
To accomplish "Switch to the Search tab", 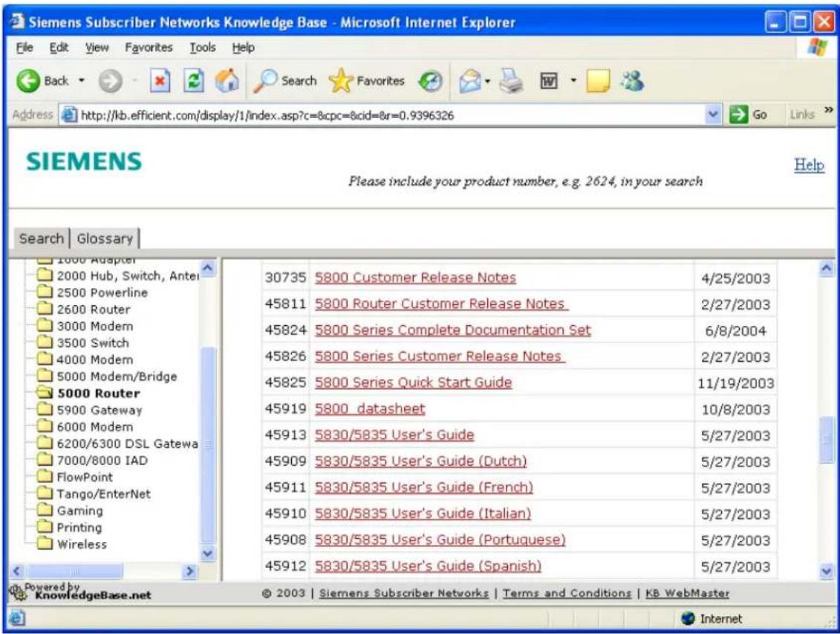I will click(42, 239).
